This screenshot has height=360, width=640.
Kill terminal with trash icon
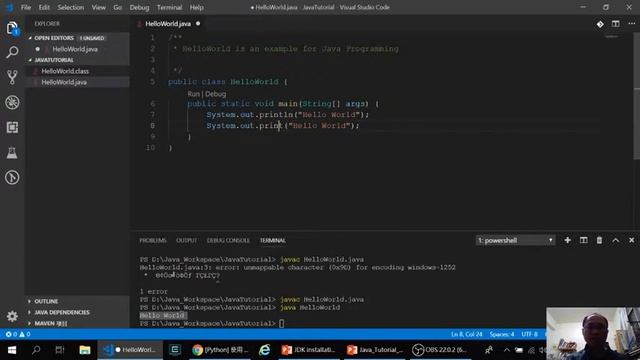point(599,240)
